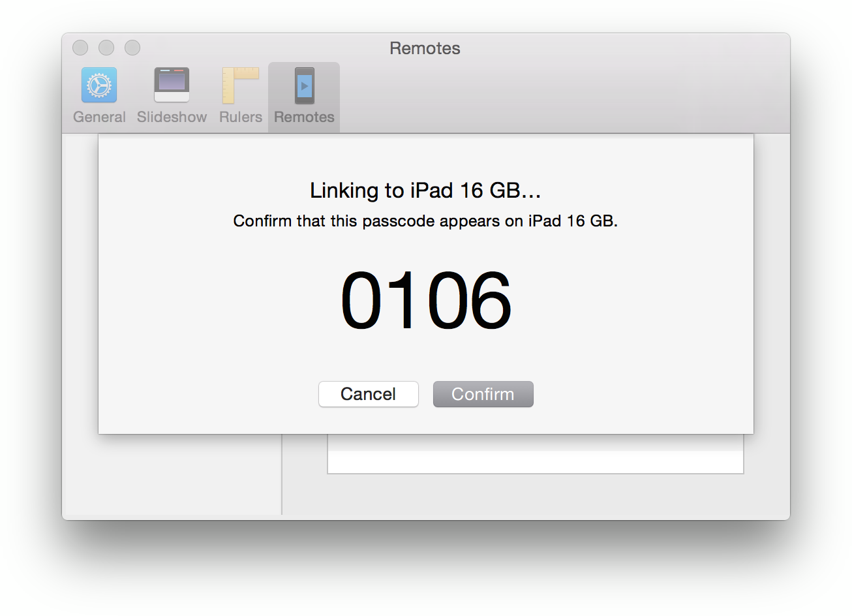Click the passcode number 0106
Image resolution: width=852 pixels, height=616 pixels.
426,301
